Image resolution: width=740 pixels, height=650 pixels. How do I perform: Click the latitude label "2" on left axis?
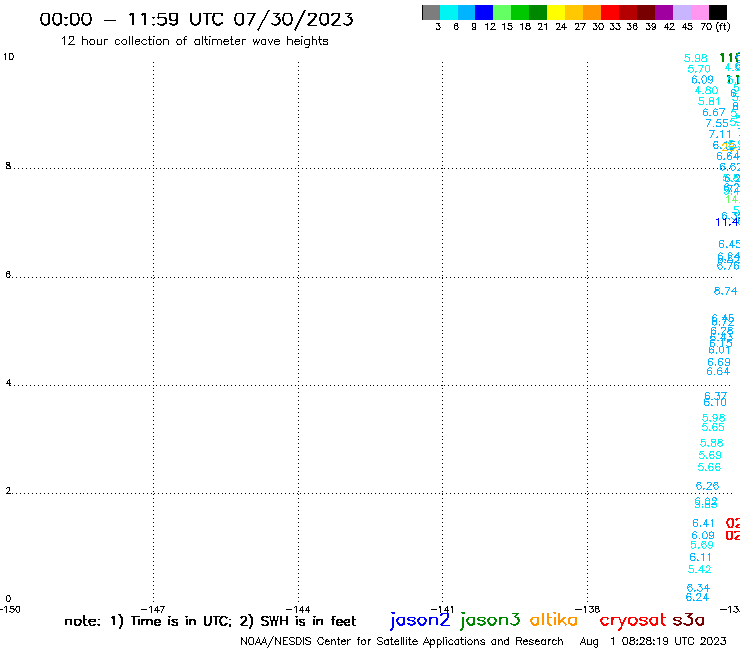(x=8, y=491)
